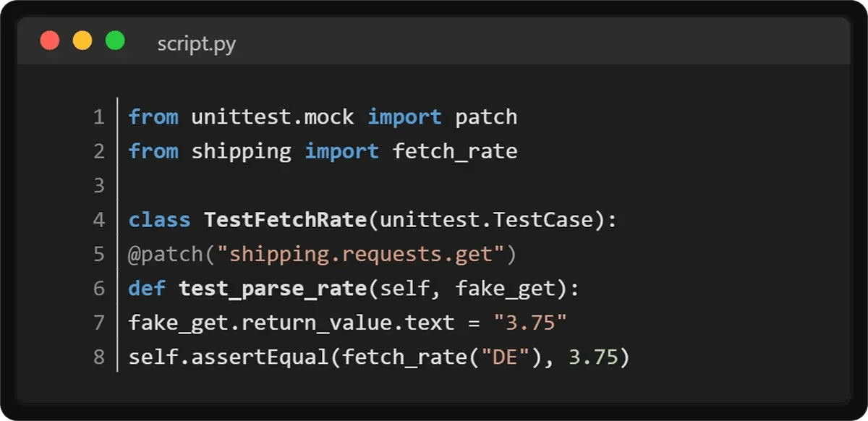Click the TestFetchRate class name
The image size is (868, 421).
click(285, 220)
